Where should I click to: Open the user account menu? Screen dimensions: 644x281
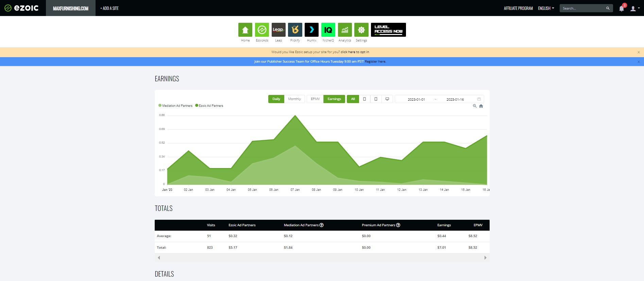(x=634, y=9)
